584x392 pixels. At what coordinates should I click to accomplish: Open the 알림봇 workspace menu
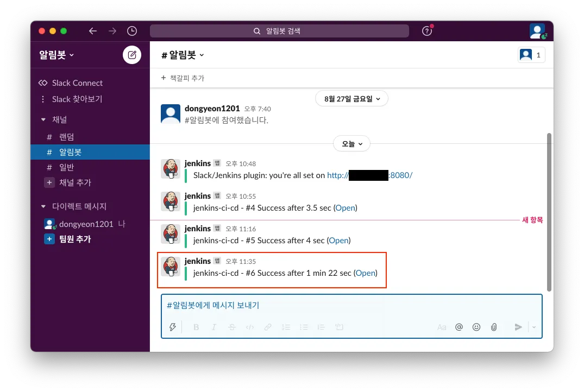coord(56,55)
